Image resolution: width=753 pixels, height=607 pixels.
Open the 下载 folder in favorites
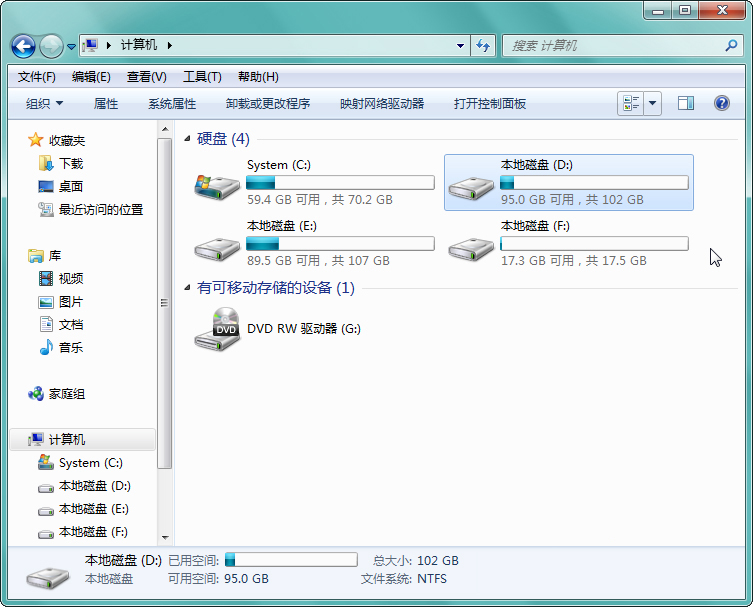[x=61, y=163]
